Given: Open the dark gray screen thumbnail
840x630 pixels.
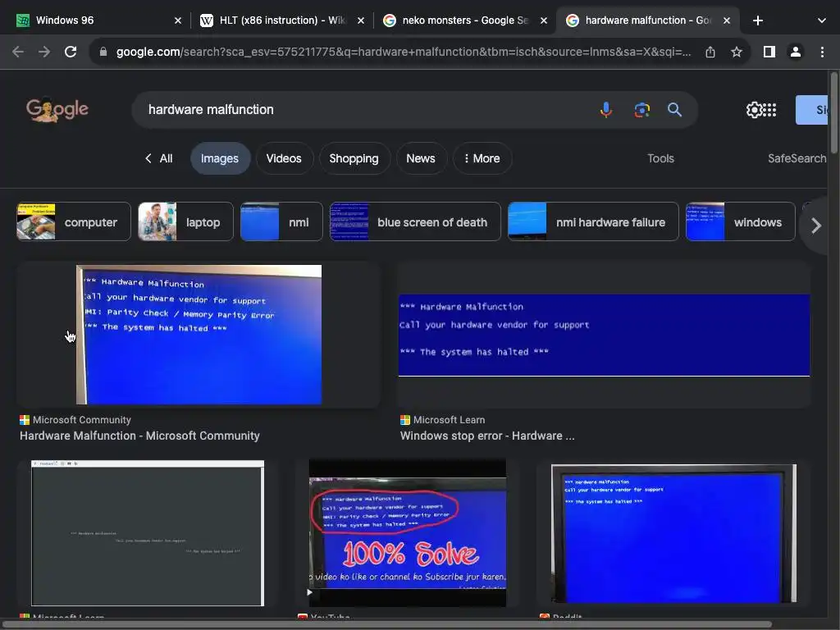Looking at the screenshot, I should (x=148, y=533).
